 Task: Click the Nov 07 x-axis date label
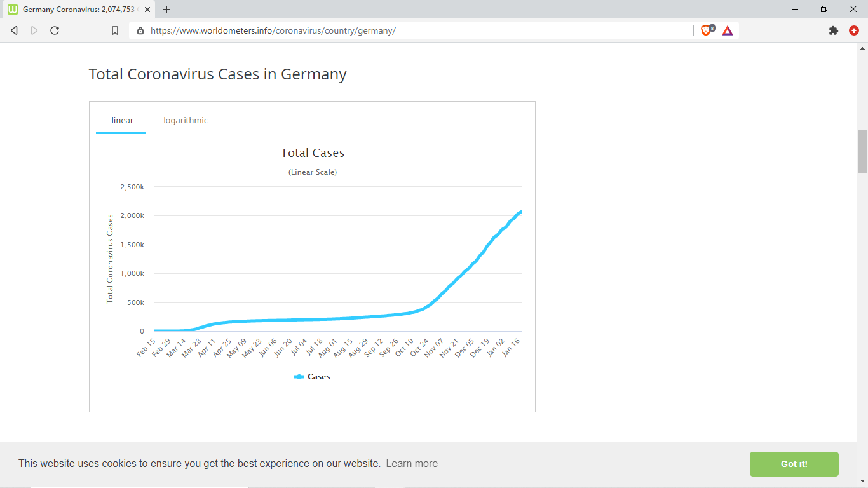click(435, 348)
